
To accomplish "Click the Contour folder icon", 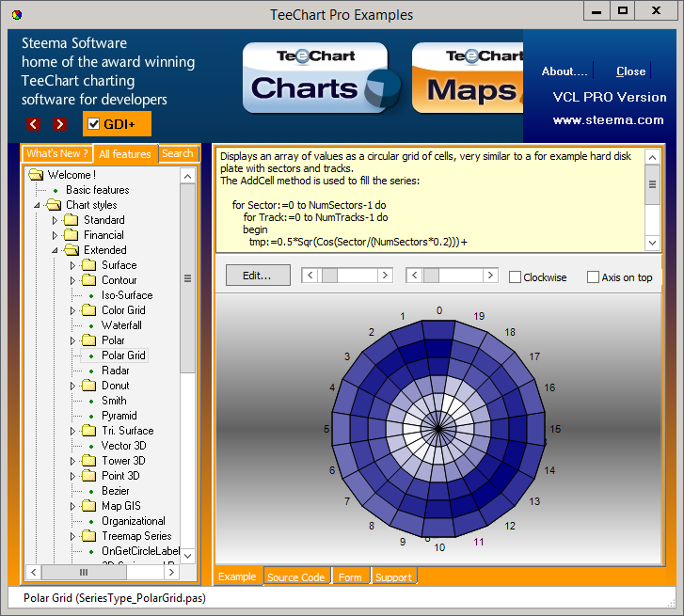I will point(89,280).
